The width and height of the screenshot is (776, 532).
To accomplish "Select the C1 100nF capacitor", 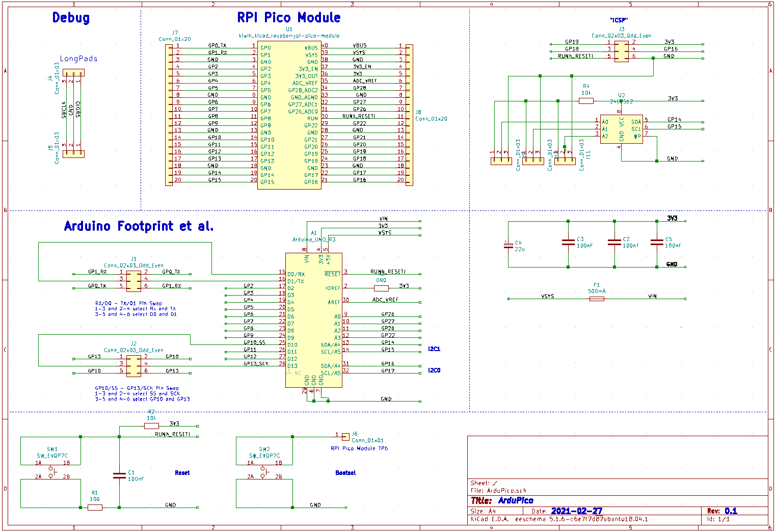I will tap(119, 475).
